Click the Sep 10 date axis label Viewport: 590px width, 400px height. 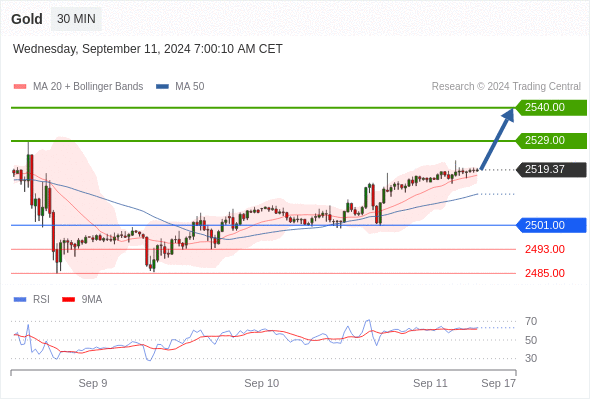262,383
